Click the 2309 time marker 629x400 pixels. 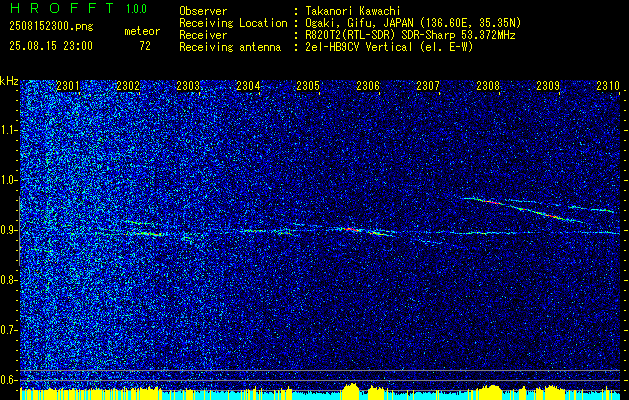(x=548, y=86)
